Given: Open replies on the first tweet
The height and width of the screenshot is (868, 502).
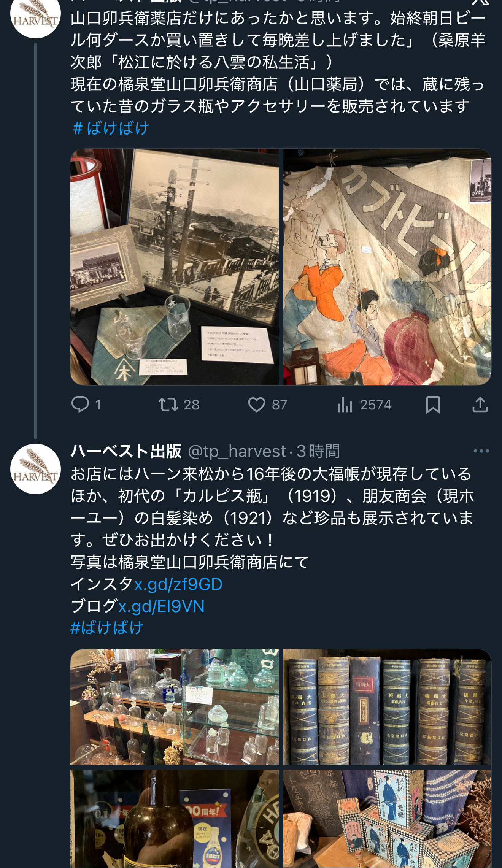Looking at the screenshot, I should click(86, 405).
